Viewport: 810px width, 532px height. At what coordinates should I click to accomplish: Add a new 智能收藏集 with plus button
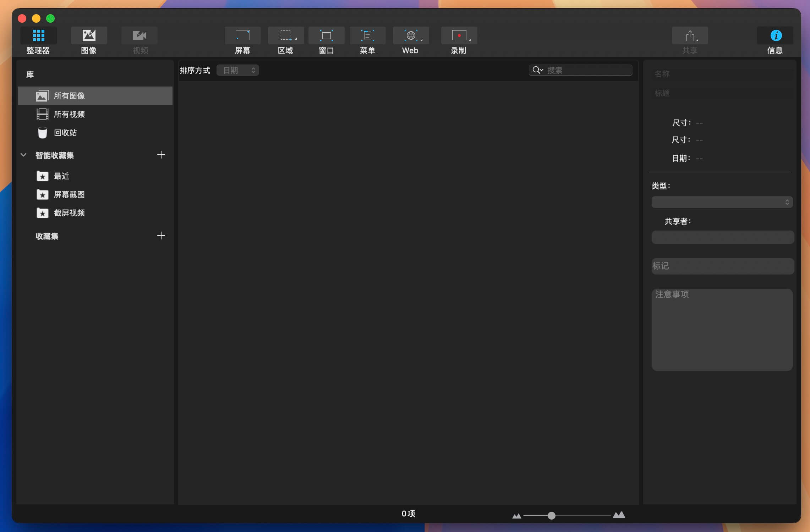tap(161, 155)
